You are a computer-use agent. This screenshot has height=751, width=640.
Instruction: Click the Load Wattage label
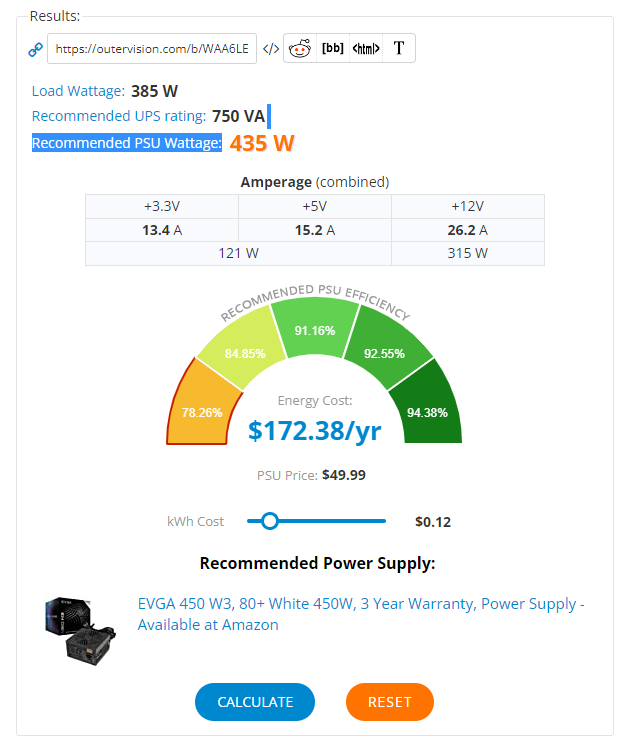tap(78, 91)
